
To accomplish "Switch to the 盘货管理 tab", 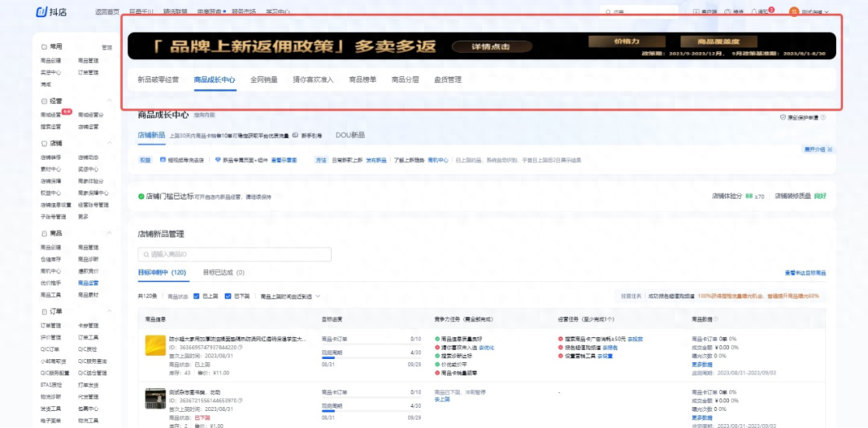I will coord(448,79).
